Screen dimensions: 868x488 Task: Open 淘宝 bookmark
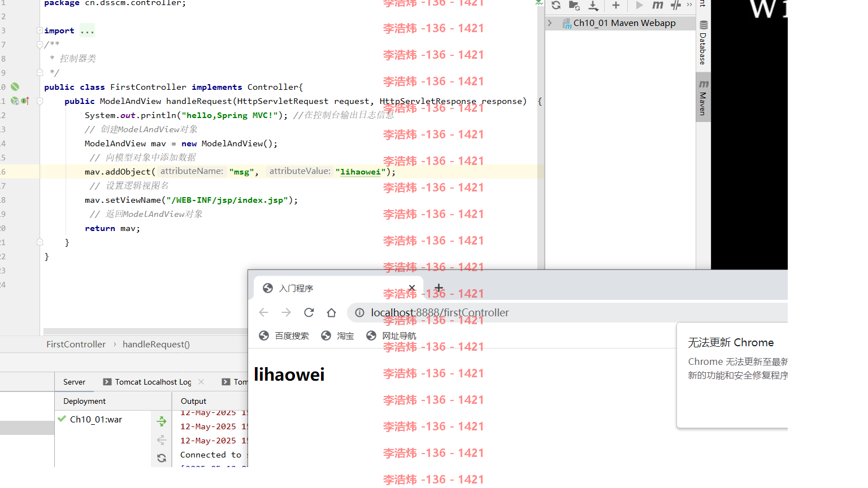point(337,336)
